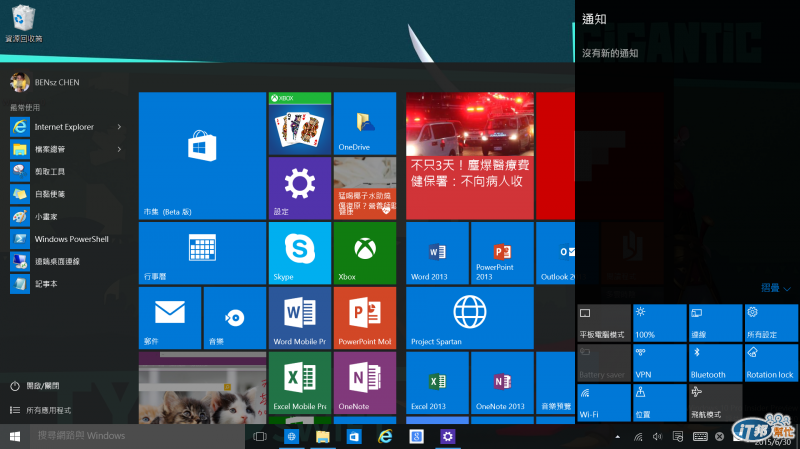Open All apps list

coord(40,410)
